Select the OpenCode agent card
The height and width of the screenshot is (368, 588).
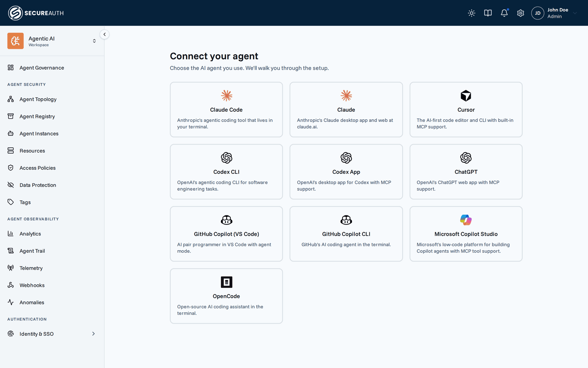226,296
